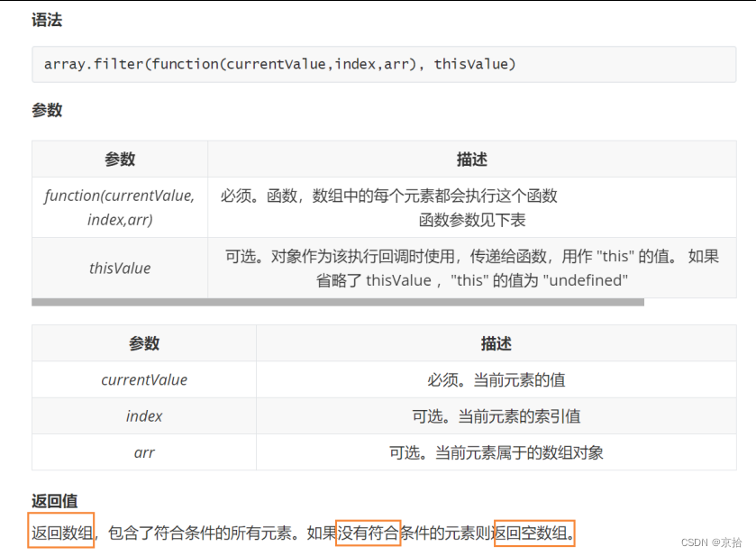
Task: Click the '参数' header cell in the first table
Action: (120, 160)
